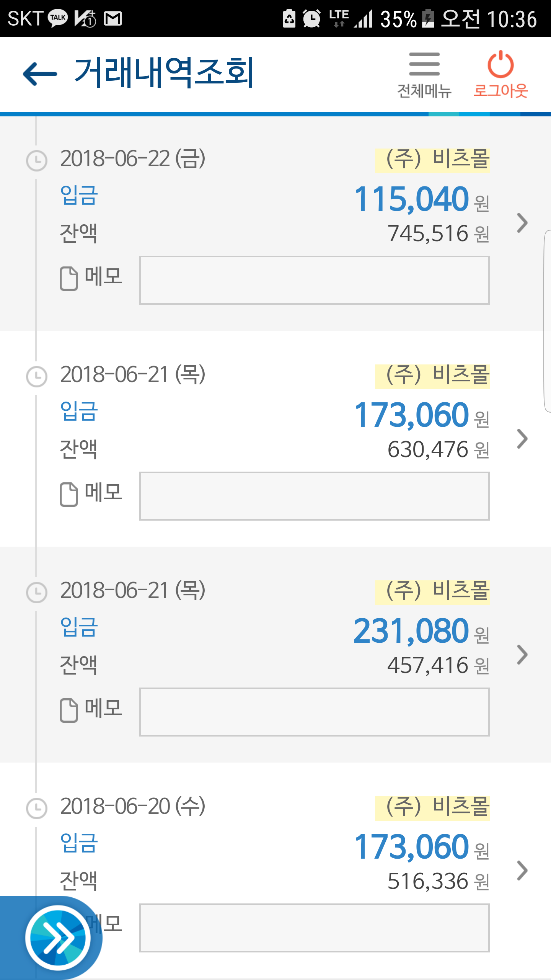The width and height of the screenshot is (551, 980).
Task: Tap the KakaoTalk notification icon in the status bar
Action: tap(58, 18)
